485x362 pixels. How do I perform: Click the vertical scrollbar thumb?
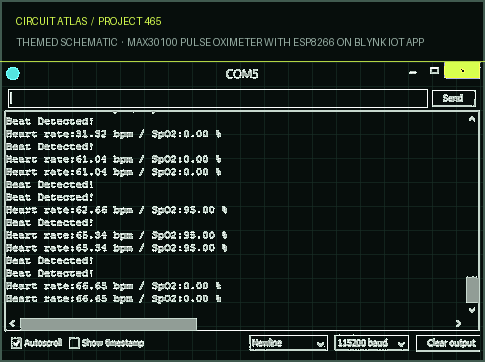[x=472, y=289]
